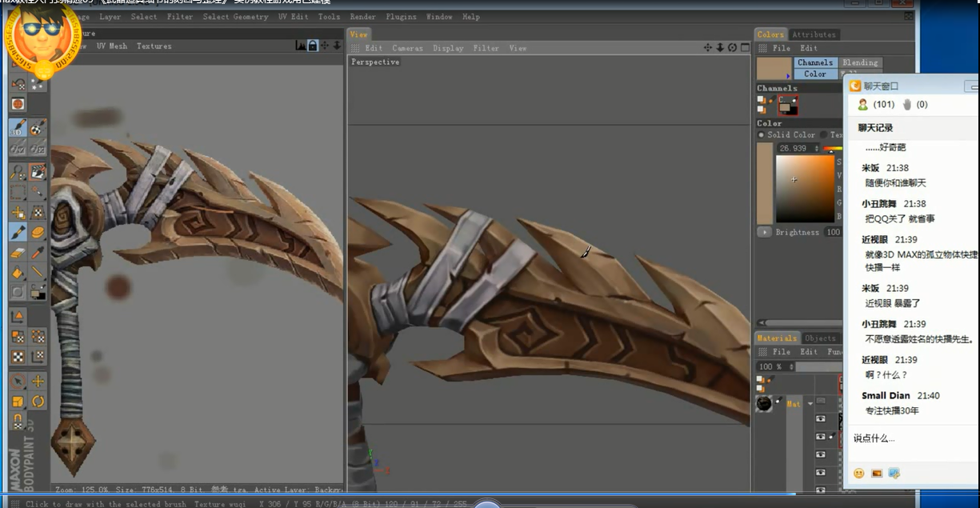Select the rotate tool circular arrow icon

tap(38, 402)
